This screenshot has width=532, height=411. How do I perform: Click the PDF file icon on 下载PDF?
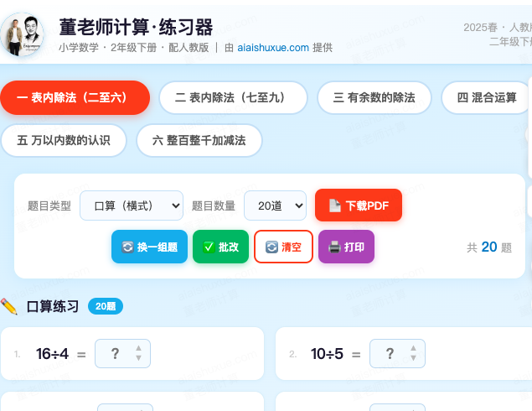click(334, 205)
